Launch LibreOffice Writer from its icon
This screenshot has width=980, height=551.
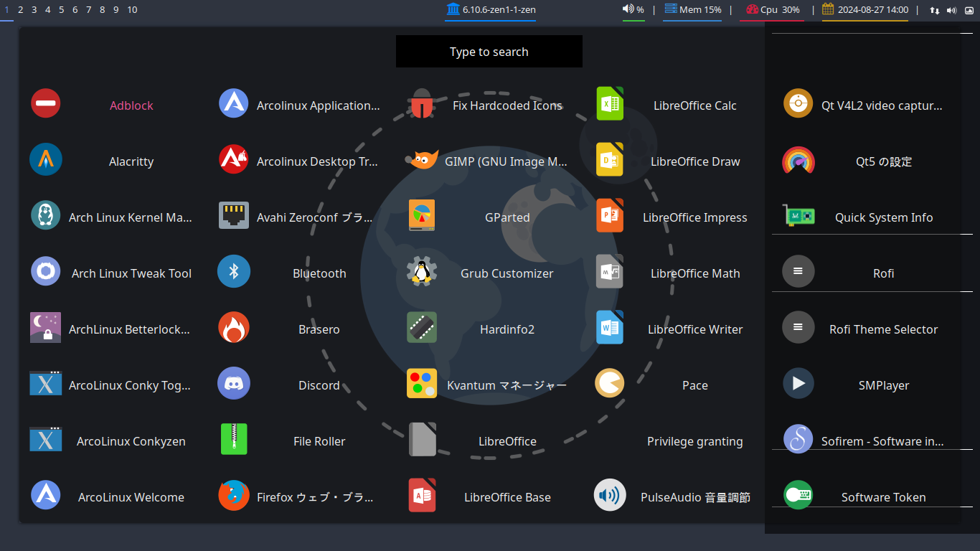[x=610, y=327]
